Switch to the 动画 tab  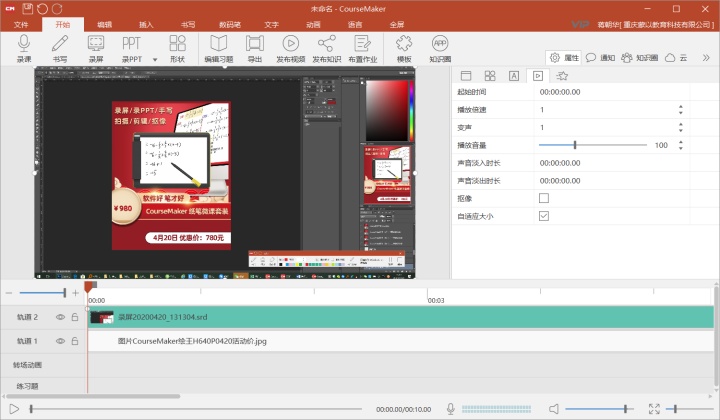point(313,24)
